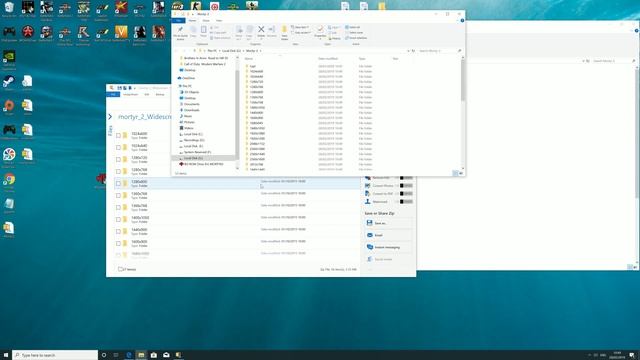Switch Explorer to large icons view button

461,173
